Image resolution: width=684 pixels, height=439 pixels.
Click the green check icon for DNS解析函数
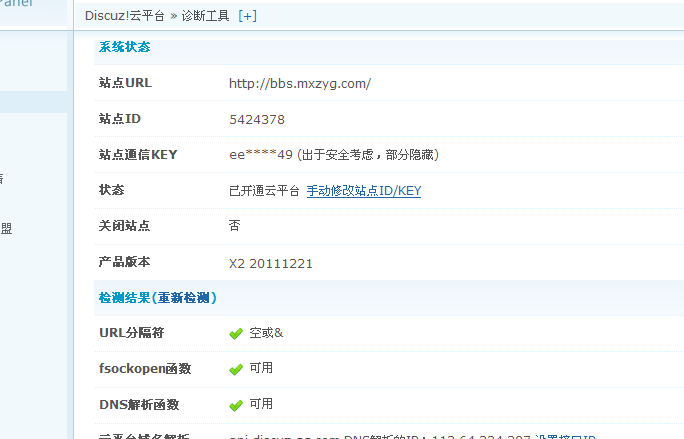(x=236, y=405)
